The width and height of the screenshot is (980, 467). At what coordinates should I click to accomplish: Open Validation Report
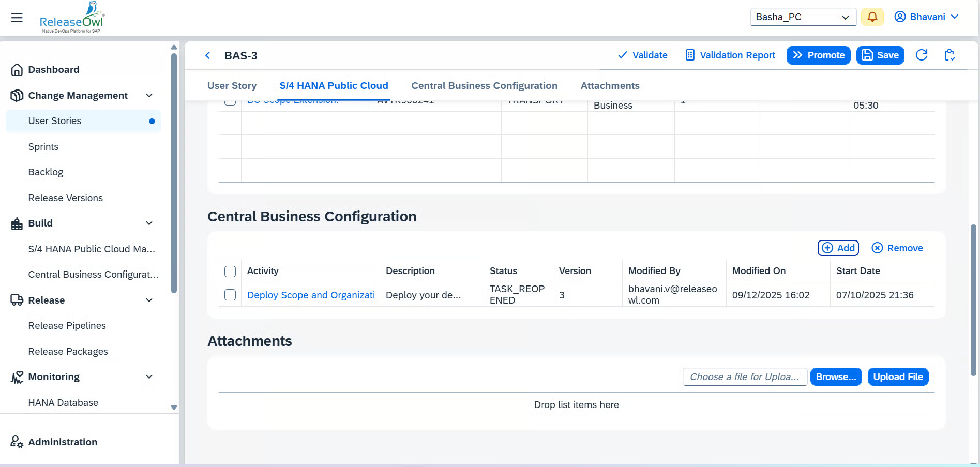coord(730,55)
